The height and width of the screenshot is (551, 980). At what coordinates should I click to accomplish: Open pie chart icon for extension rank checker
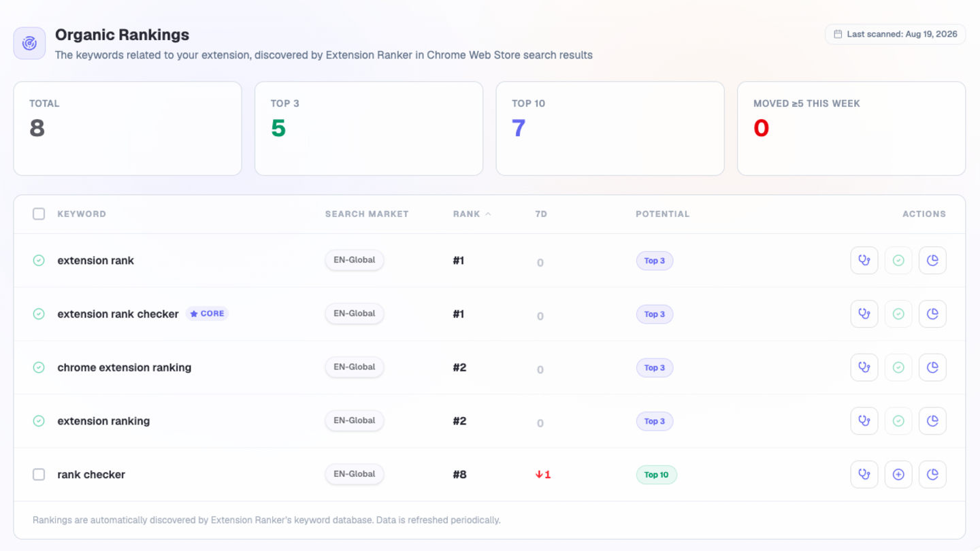pyautogui.click(x=932, y=314)
